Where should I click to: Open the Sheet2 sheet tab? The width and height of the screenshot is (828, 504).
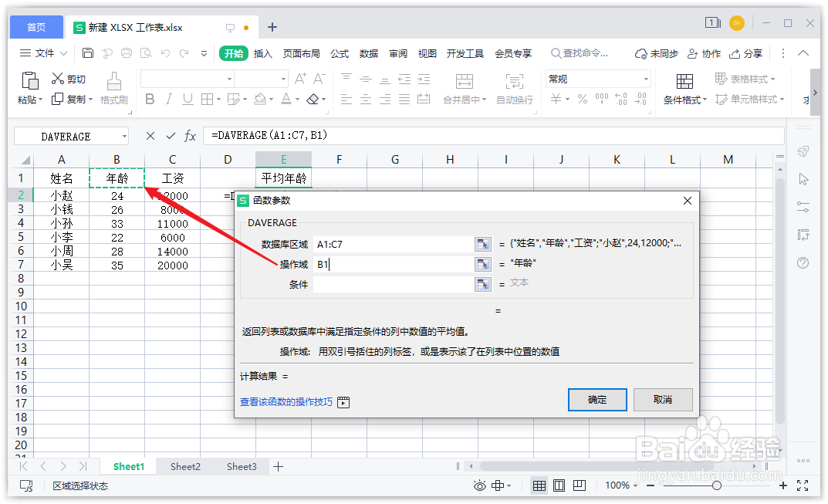coord(185,466)
